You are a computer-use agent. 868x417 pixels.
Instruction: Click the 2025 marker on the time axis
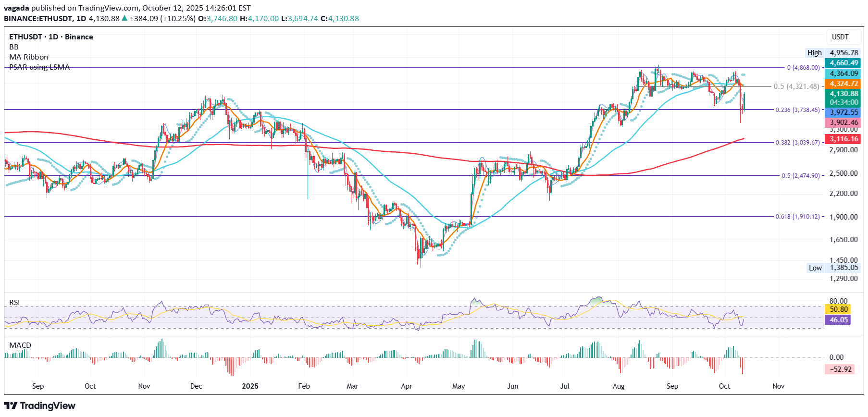click(250, 386)
